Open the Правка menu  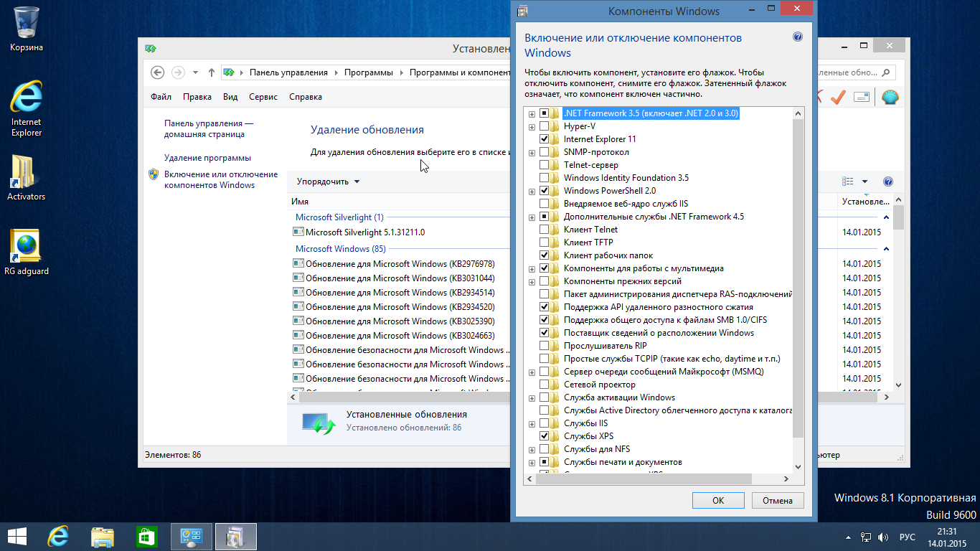pyautogui.click(x=197, y=97)
